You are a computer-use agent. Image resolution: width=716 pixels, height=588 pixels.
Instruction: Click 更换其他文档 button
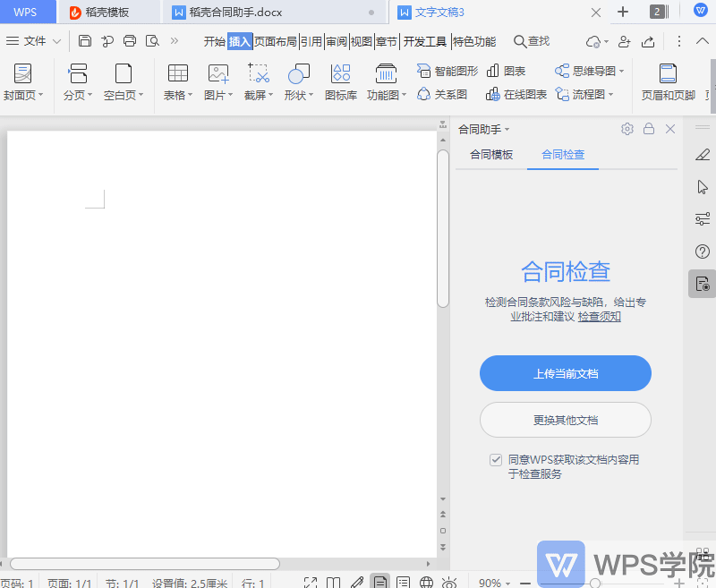[x=566, y=420]
